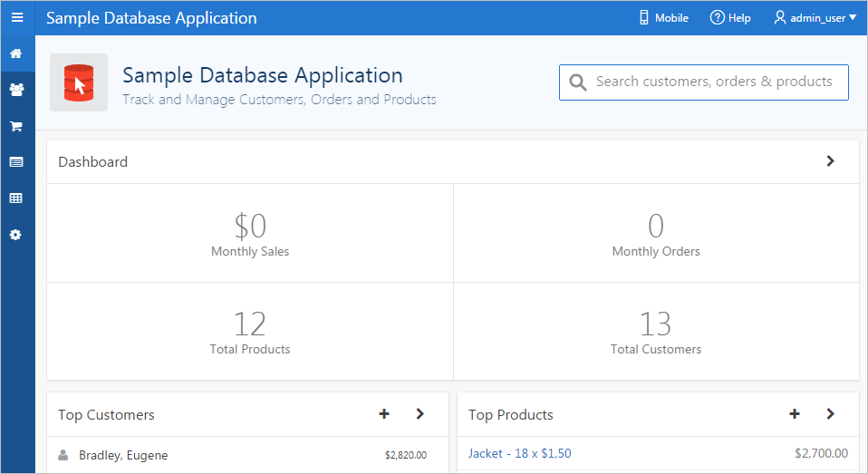Expand the Top Products chevron arrow
The width and height of the screenshot is (868, 474).
[830, 414]
